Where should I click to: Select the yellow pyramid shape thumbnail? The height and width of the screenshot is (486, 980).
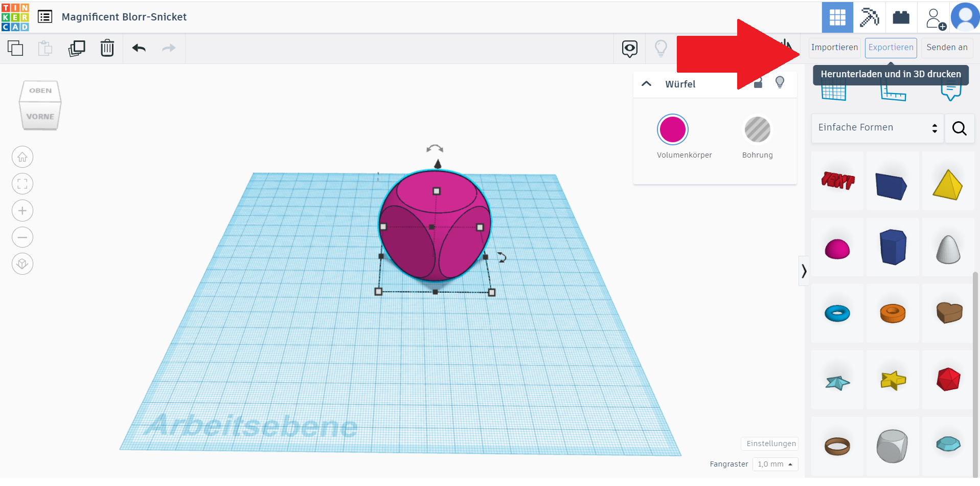(x=947, y=184)
